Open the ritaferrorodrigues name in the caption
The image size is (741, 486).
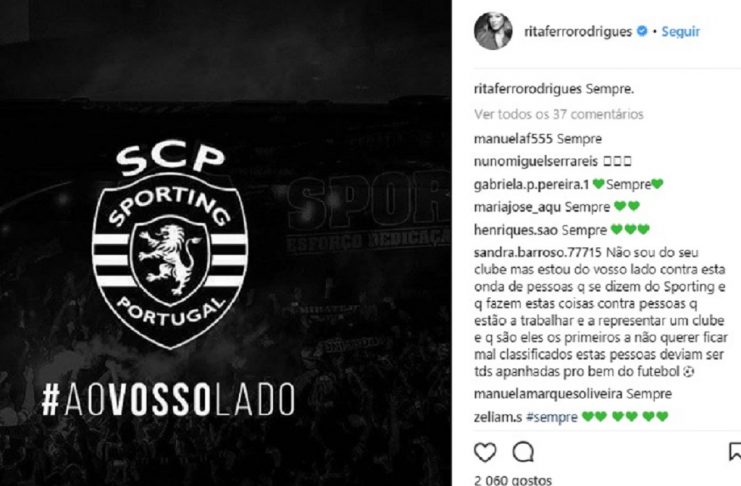(x=528, y=89)
